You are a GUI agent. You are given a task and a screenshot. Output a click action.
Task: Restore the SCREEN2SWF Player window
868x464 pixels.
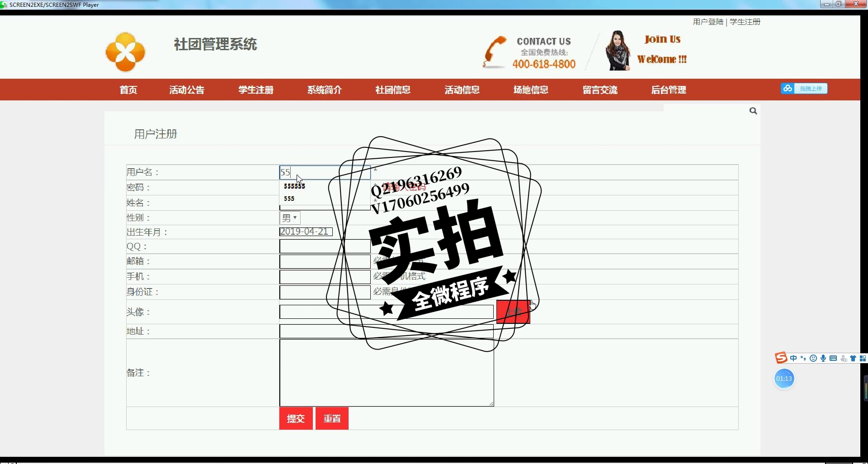pyautogui.click(x=838, y=4)
